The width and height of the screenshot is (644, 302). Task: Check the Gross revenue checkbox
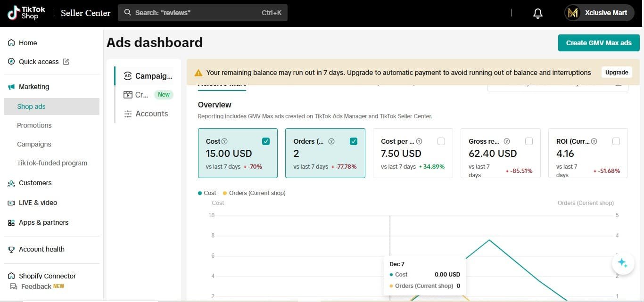coord(529,141)
